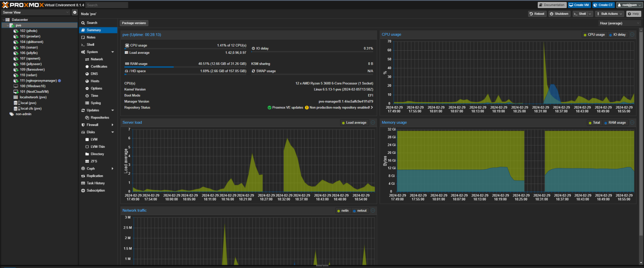Select container 107 (openwrt)
Viewport: 644px width, 268px height.
(x=30, y=59)
